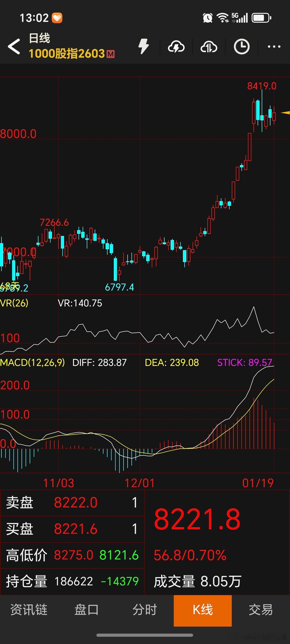Open the 日线 period selector
Screen dimensions: 290x644
39,38
